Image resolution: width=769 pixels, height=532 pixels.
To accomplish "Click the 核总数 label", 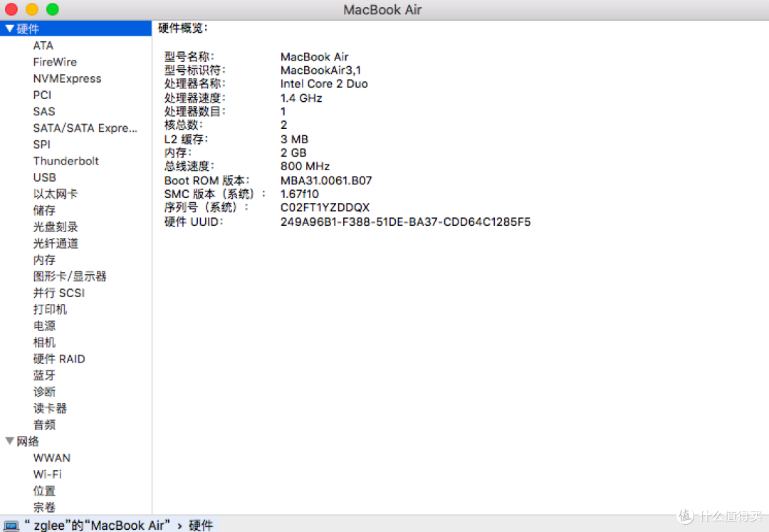I will tap(184, 125).
